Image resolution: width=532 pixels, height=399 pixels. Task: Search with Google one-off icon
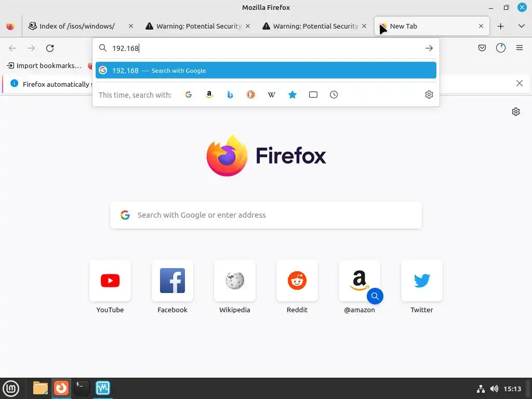pos(189,95)
